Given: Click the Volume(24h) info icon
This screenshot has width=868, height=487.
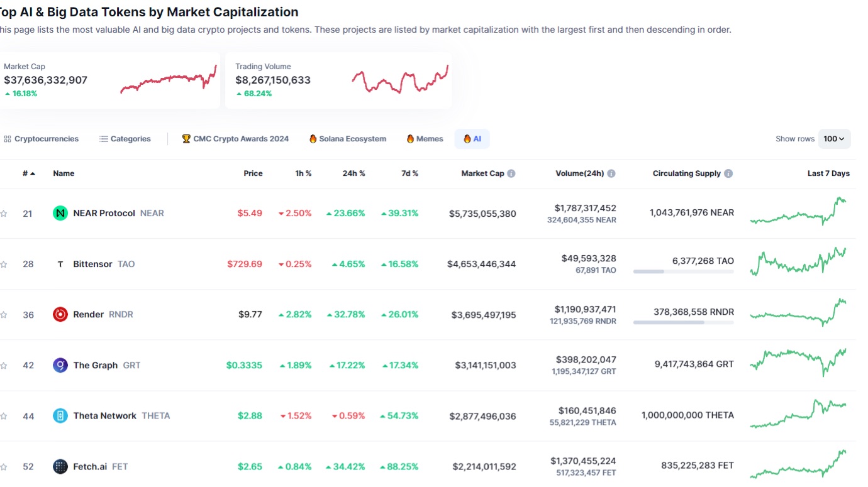Looking at the screenshot, I should point(611,173).
